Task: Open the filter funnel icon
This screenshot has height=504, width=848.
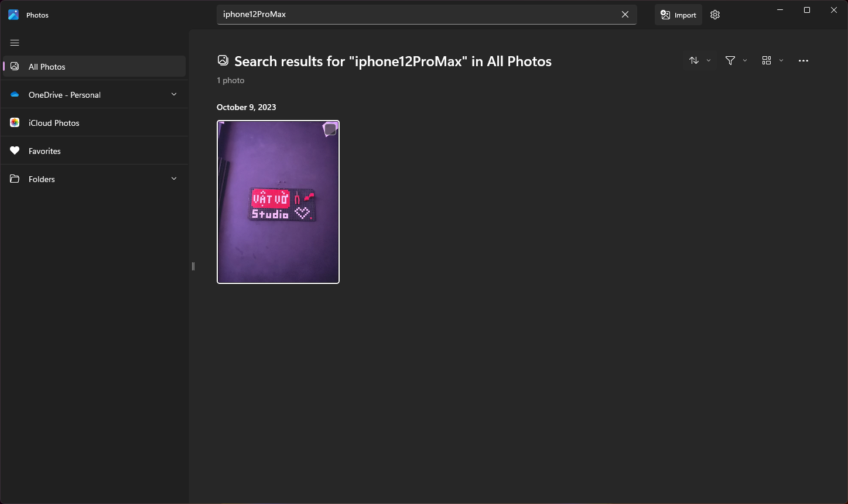Action: [730, 61]
